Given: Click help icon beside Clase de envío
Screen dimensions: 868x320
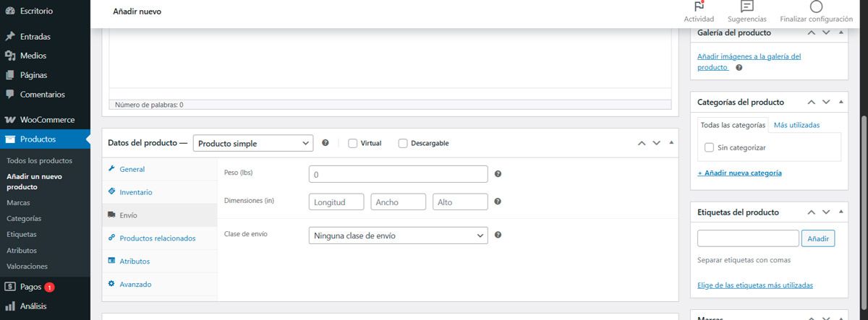Looking at the screenshot, I should pos(498,235).
